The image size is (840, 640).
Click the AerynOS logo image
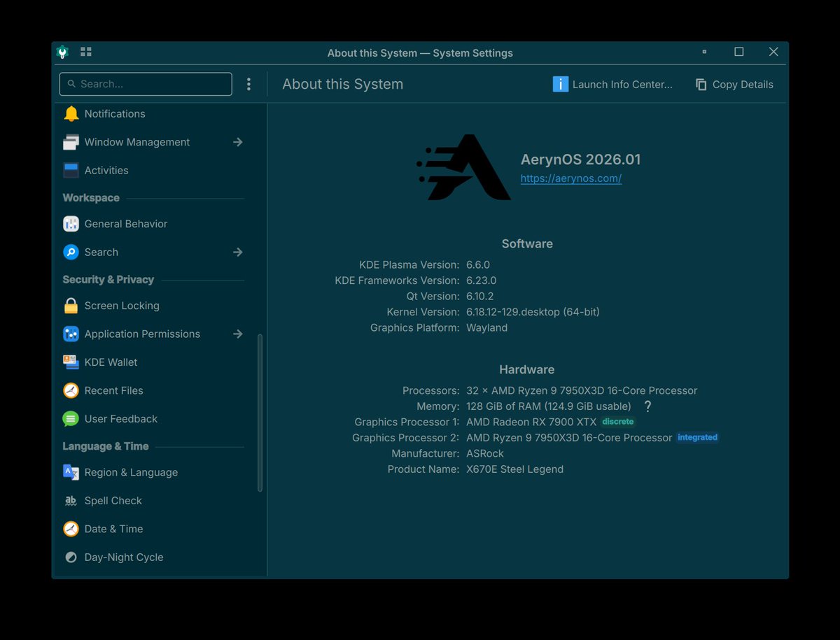coord(463,167)
